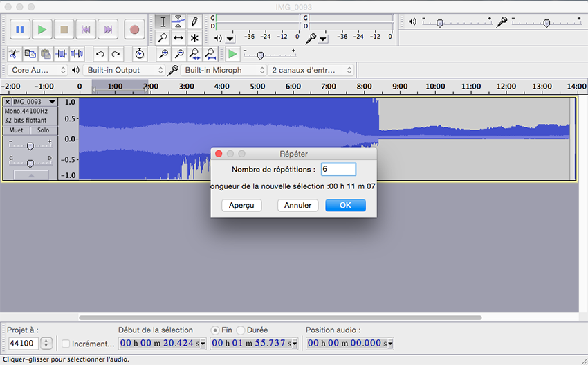588x365 pixels.
Task: Click the Annuler button
Action: click(298, 205)
